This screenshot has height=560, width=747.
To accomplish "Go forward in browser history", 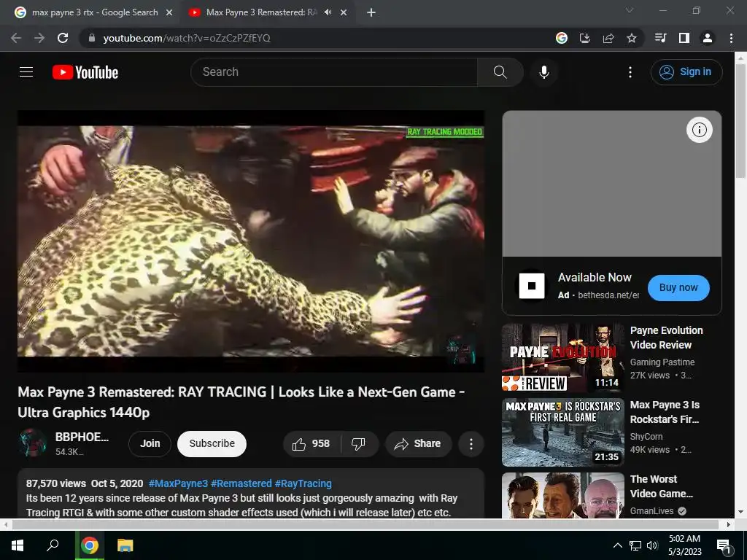I will (39, 38).
